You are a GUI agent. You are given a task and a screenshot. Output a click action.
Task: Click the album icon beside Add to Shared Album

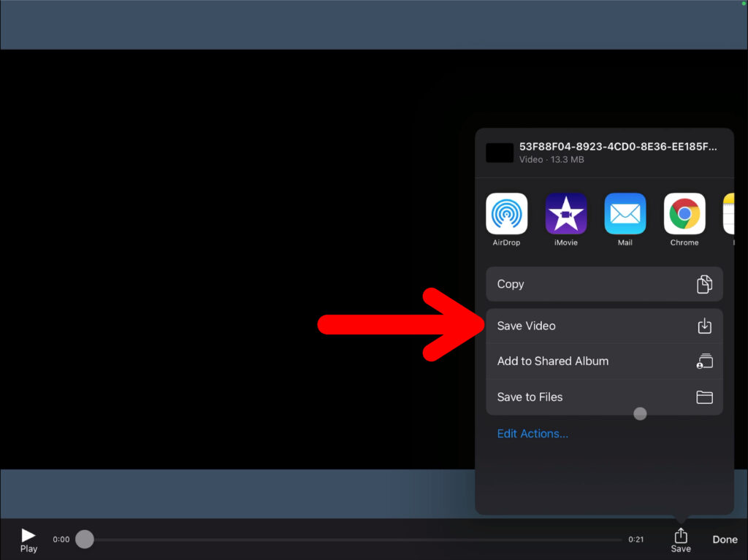(x=704, y=361)
